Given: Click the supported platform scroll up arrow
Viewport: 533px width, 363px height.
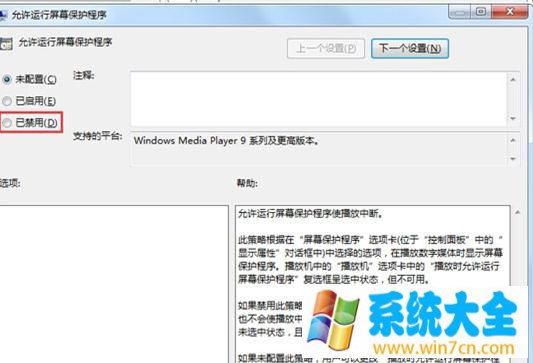Looking at the screenshot, I should tap(513, 140).
